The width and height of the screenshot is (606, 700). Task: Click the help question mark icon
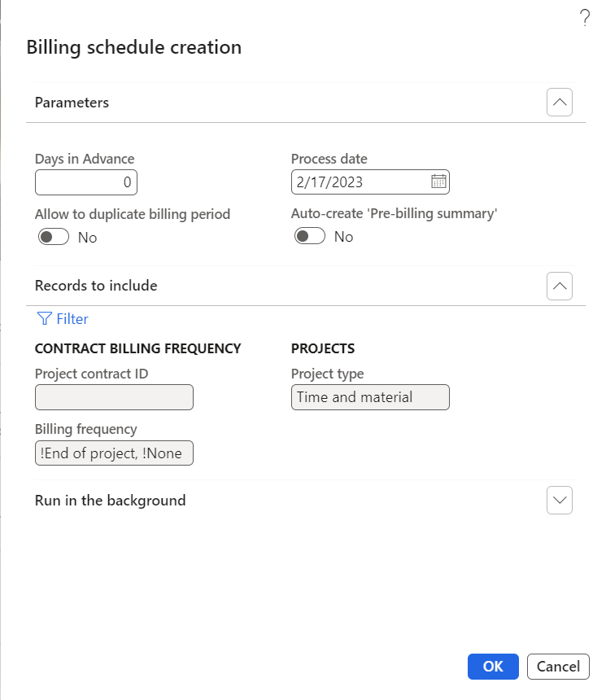(x=584, y=19)
